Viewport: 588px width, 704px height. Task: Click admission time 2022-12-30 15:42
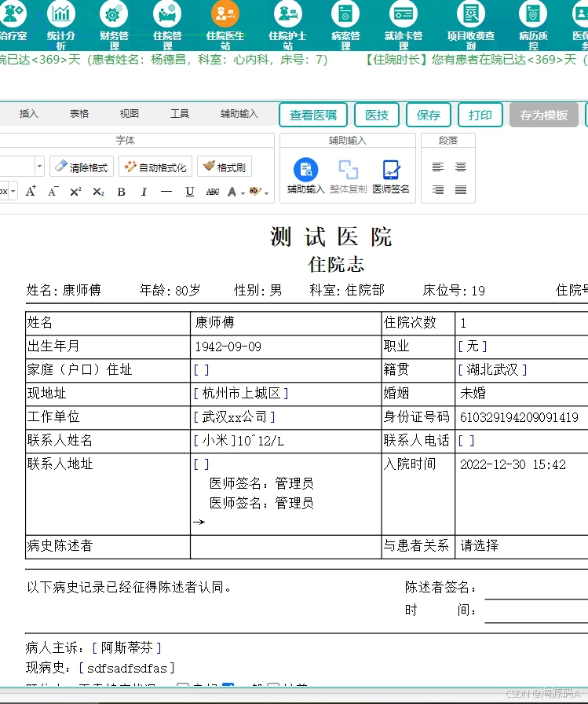tap(513, 464)
